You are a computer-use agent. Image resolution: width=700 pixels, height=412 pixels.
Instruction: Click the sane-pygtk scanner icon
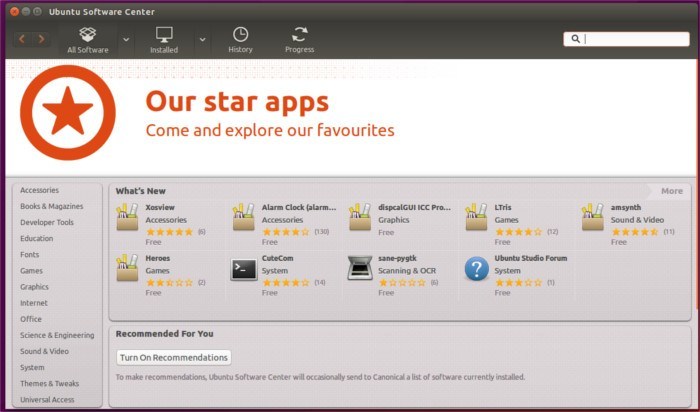coord(360,268)
